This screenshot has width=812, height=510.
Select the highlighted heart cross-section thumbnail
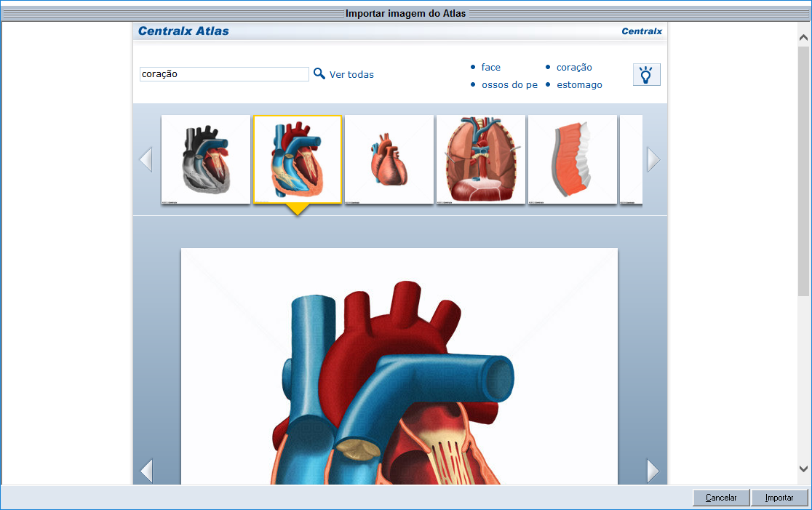point(298,159)
